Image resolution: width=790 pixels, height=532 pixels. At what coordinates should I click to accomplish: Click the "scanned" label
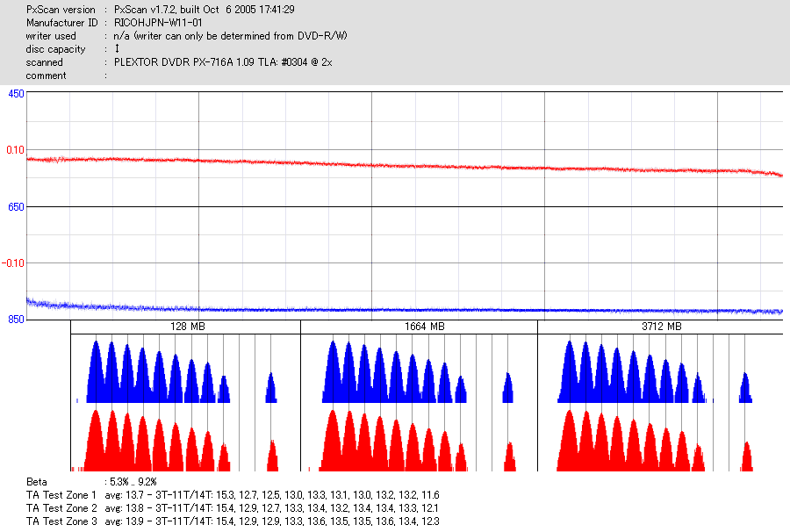coord(45,62)
